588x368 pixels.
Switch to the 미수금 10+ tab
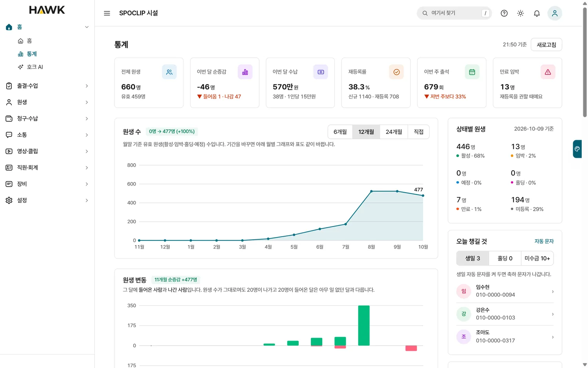pyautogui.click(x=537, y=259)
